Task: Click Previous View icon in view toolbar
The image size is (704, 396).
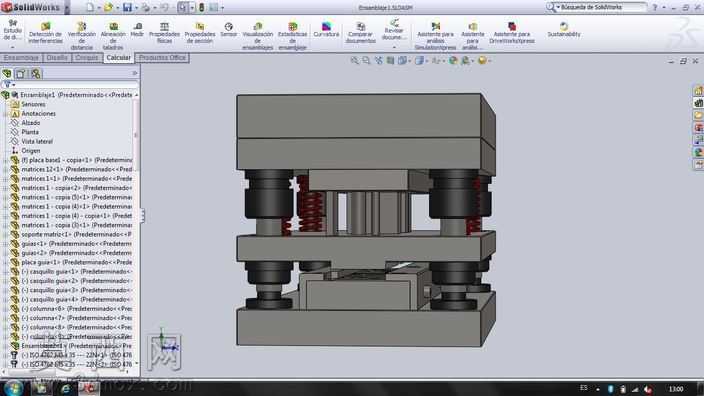Action: [378, 61]
